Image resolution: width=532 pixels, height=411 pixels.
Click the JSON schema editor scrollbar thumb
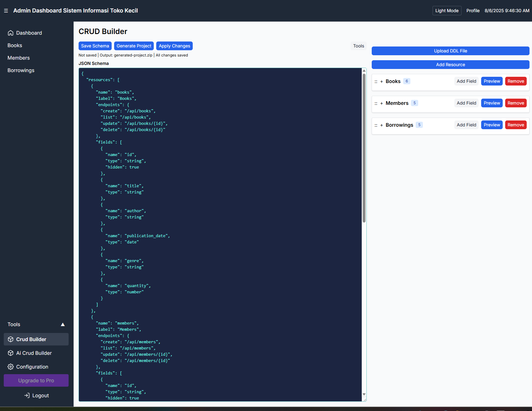(x=364, y=148)
